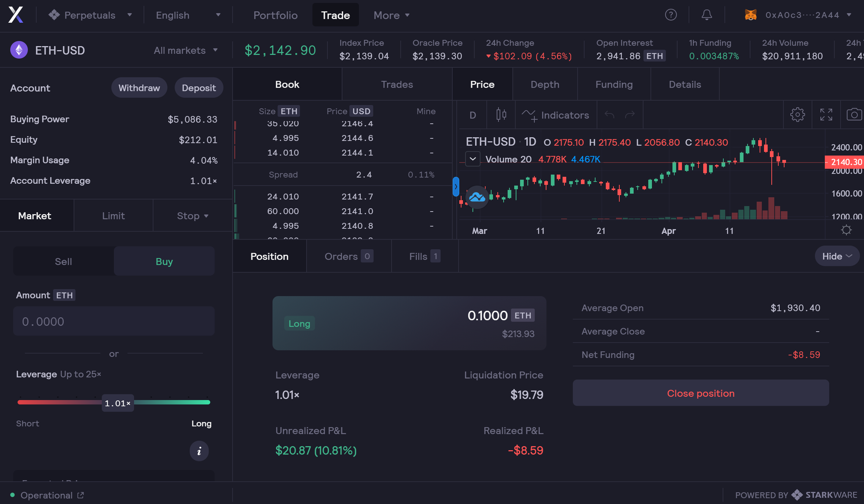
Task: Toggle order book Price unit USD
Action: (x=361, y=111)
